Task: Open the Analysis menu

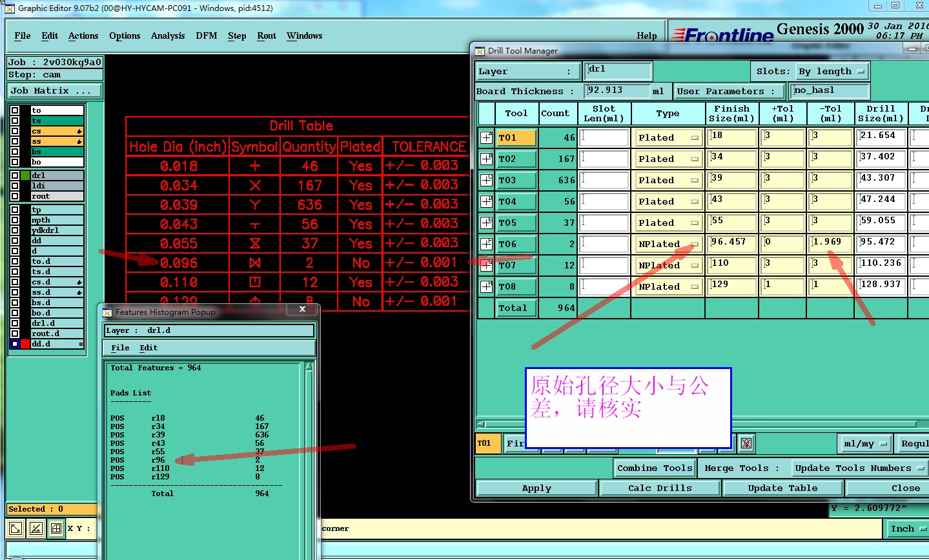Action: click(x=168, y=36)
